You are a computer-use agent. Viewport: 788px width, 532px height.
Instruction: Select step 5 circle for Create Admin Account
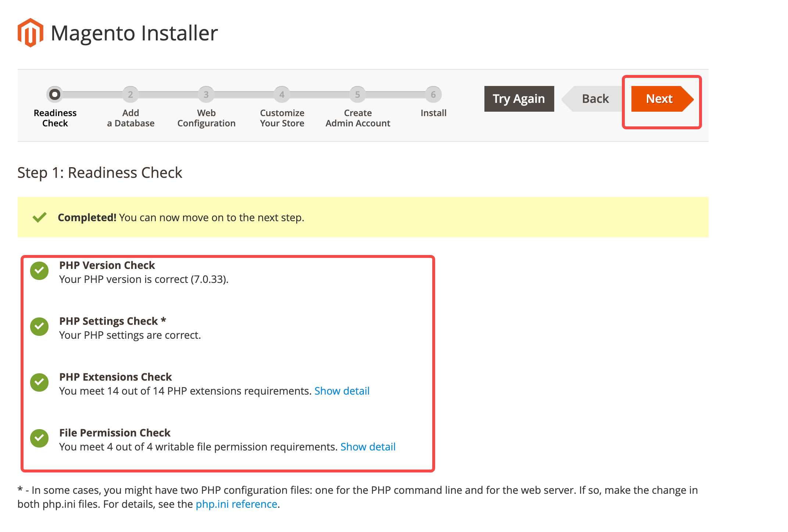358,94
